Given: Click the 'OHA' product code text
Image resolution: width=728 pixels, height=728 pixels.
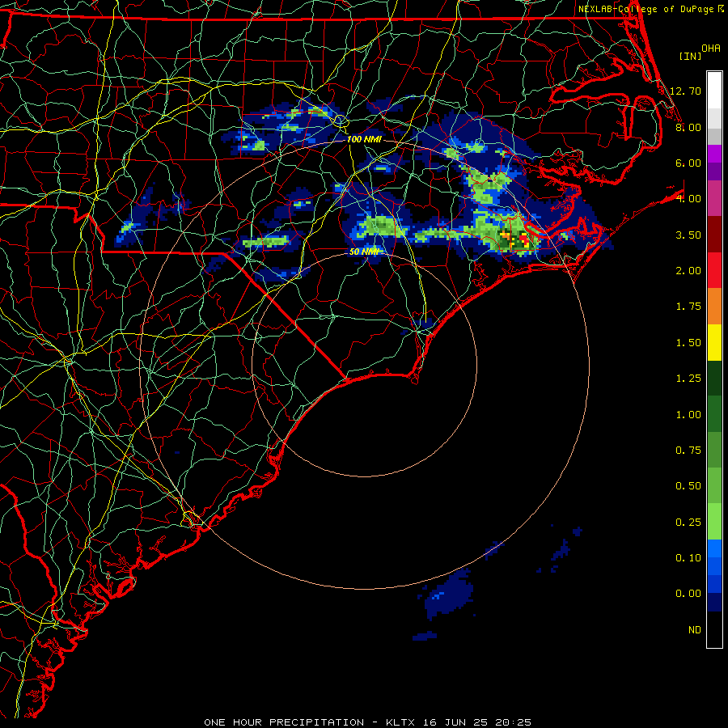Looking at the screenshot, I should 711,48.
